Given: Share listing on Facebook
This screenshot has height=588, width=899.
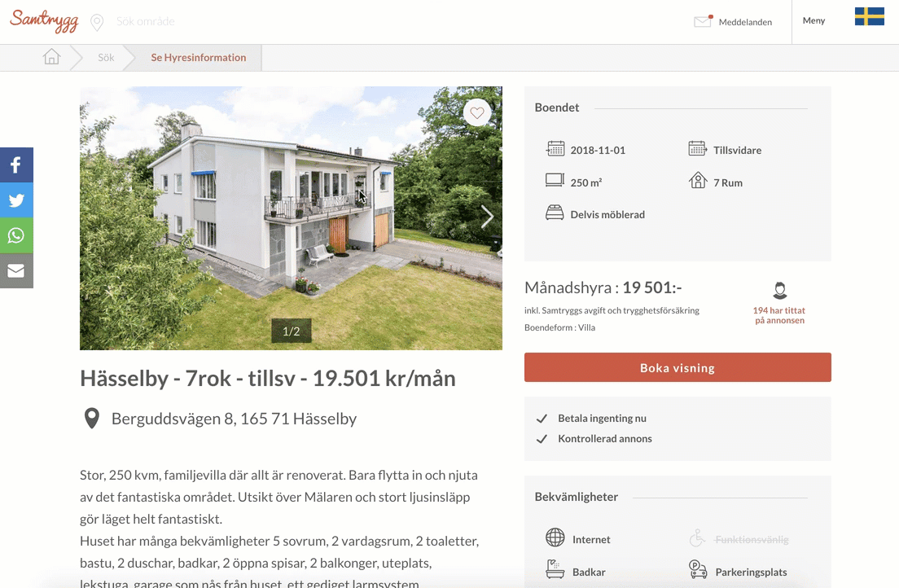Looking at the screenshot, I should click(x=16, y=165).
